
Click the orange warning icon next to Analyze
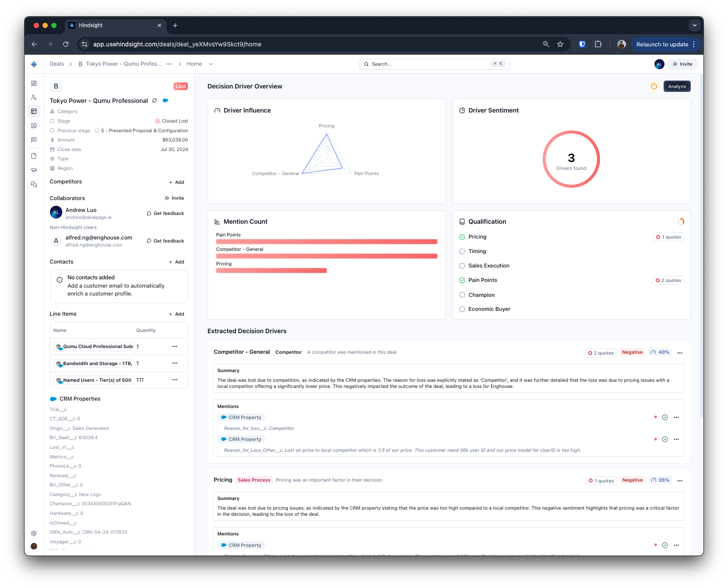(654, 86)
